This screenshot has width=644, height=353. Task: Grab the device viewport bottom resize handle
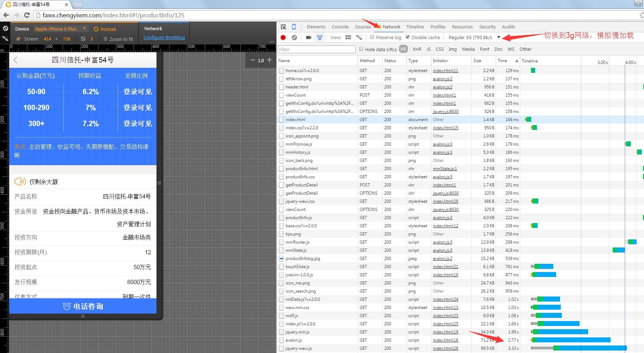tap(83, 316)
